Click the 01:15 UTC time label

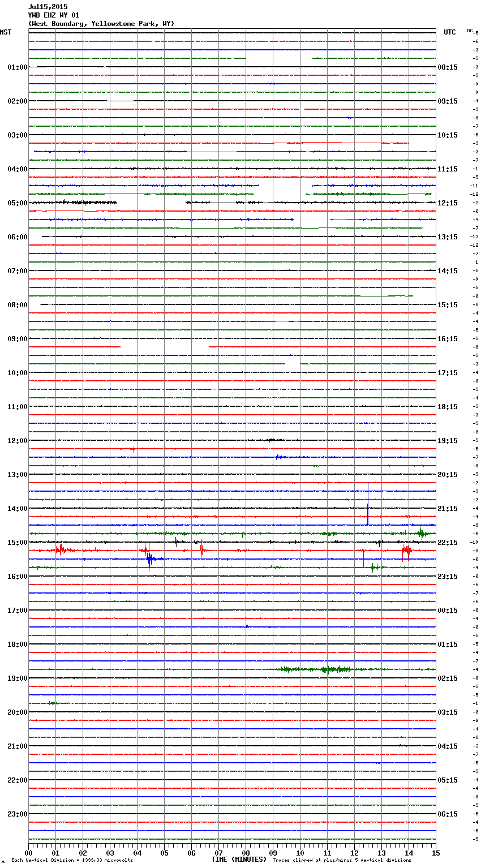coord(448,644)
